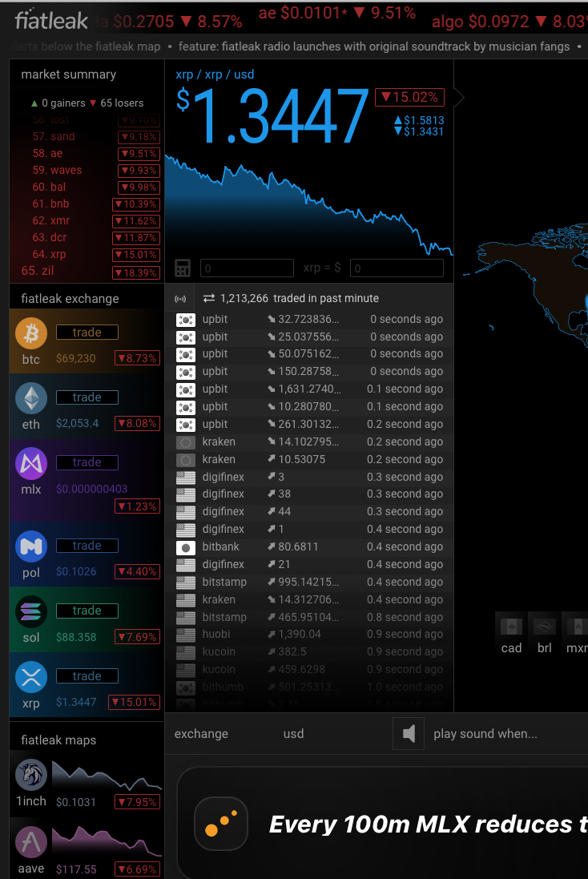Select 62. xmr in market summary
This screenshot has width=588, height=879.
click(x=95, y=221)
